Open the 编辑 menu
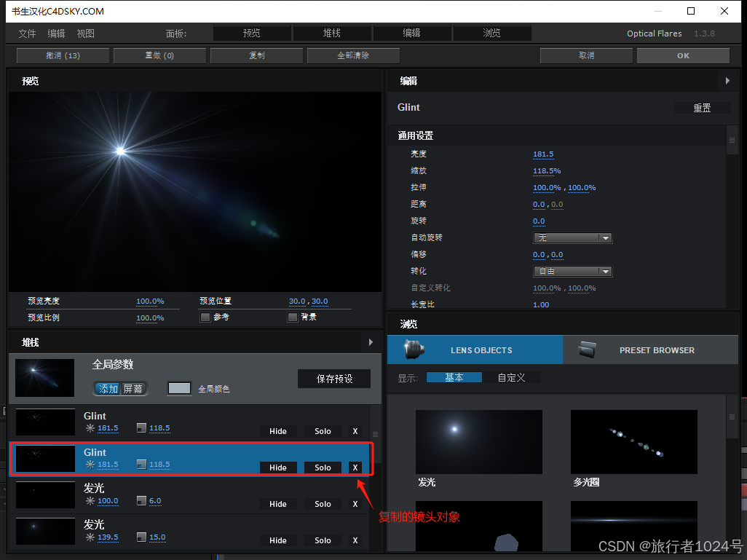747x560 pixels. click(x=56, y=33)
